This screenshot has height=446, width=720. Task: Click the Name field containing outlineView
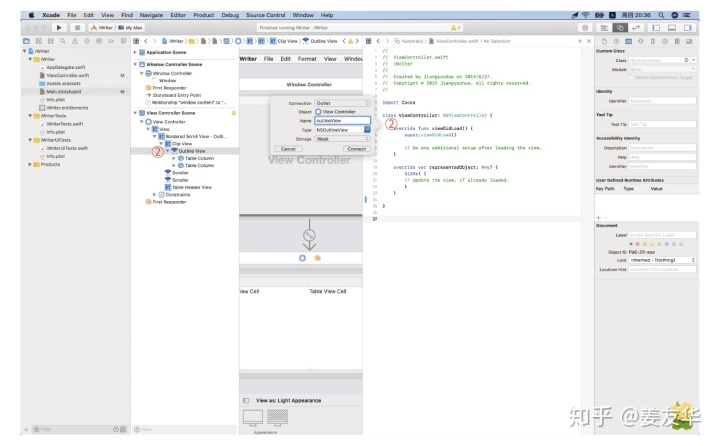pyautogui.click(x=342, y=121)
